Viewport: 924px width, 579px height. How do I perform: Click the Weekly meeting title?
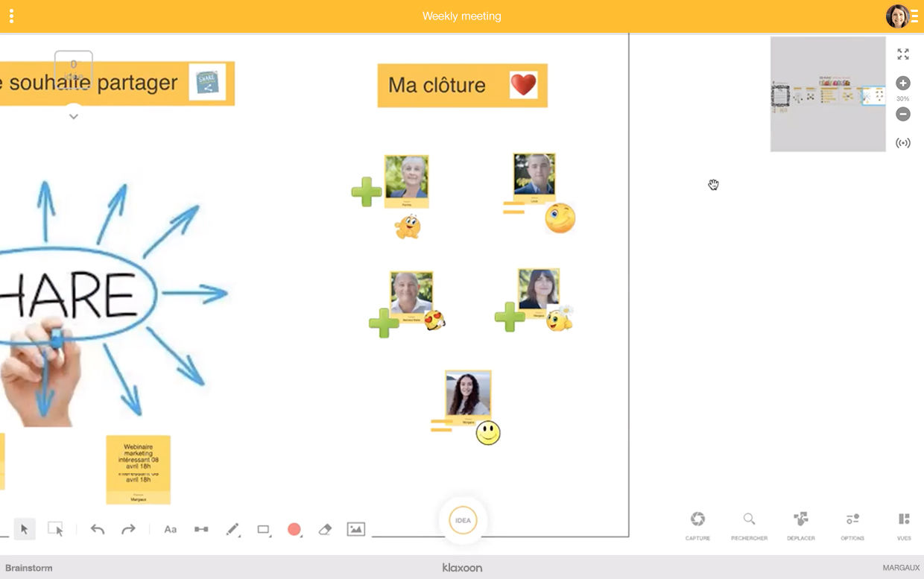[x=462, y=16]
